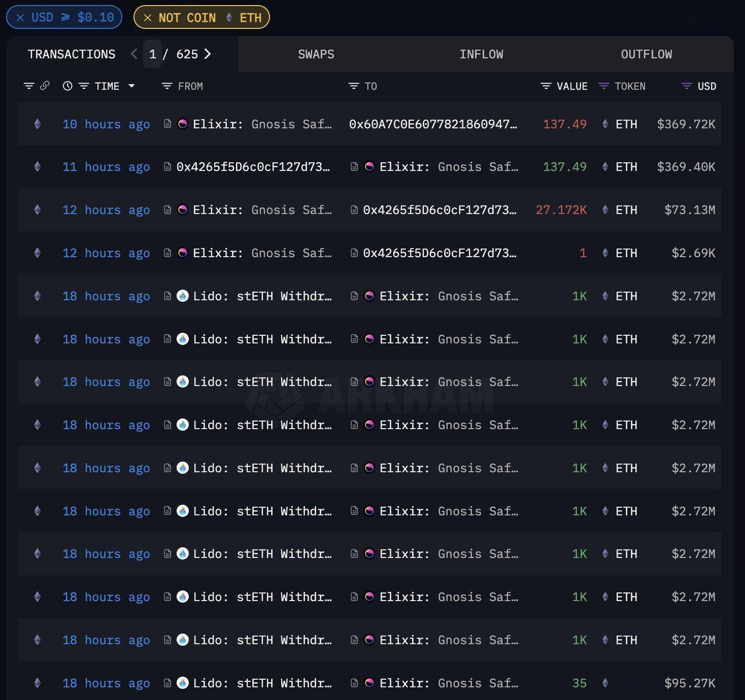The height and width of the screenshot is (700, 745).
Task: Click the Elixir logo in the $2.69K row
Action: [x=183, y=253]
